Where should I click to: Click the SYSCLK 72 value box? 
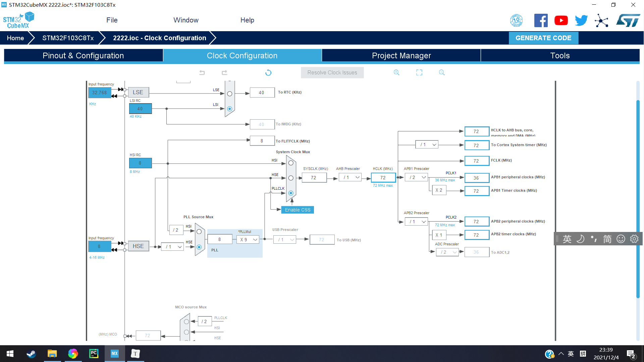coord(314,178)
